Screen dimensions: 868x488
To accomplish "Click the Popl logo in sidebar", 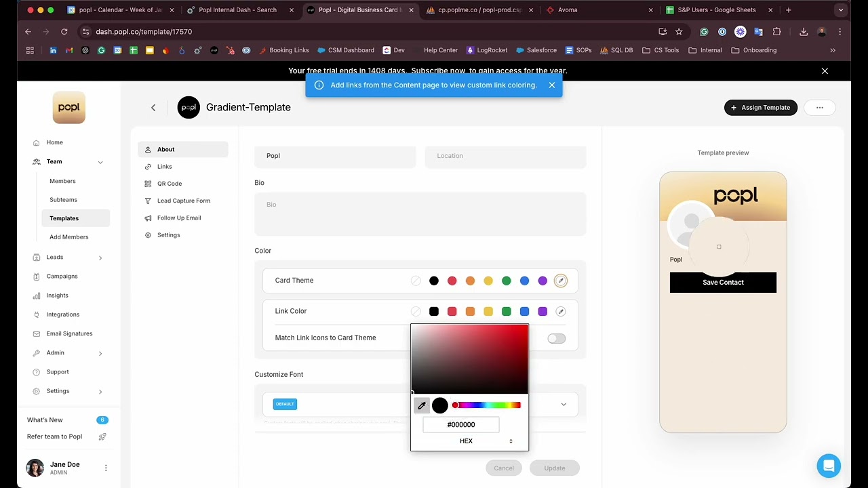I will point(69,107).
